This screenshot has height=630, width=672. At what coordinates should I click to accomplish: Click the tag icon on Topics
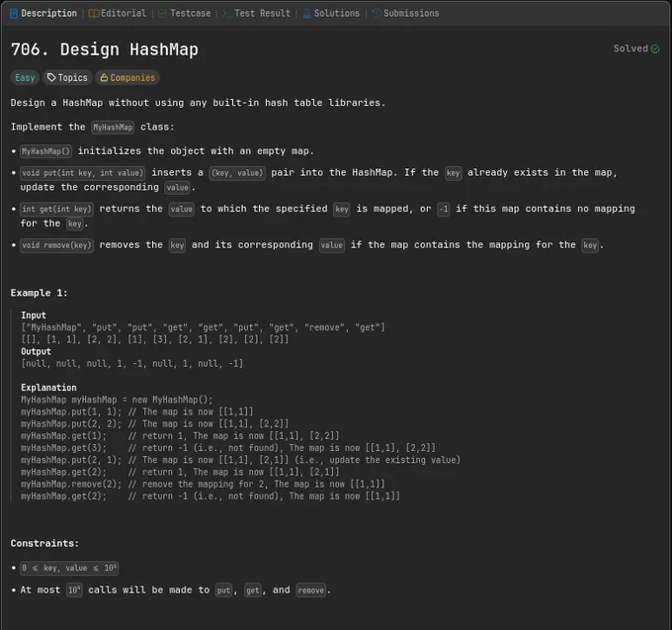point(51,77)
